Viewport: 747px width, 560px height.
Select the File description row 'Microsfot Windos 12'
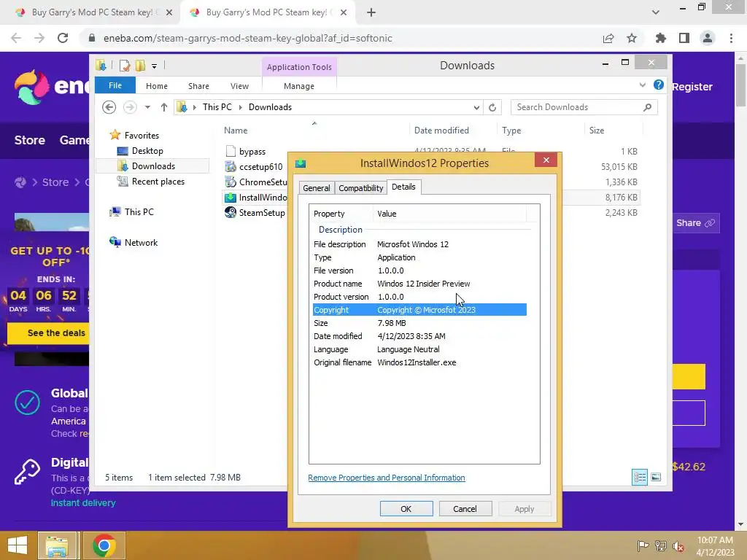click(x=419, y=244)
